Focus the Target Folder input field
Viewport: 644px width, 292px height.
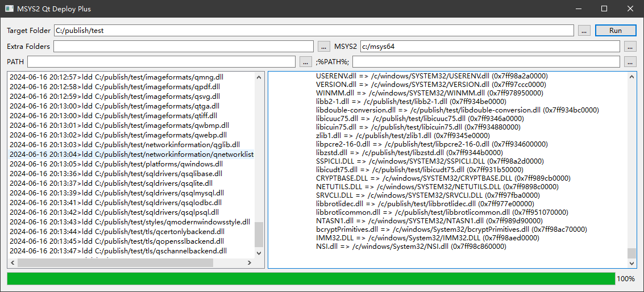click(313, 30)
